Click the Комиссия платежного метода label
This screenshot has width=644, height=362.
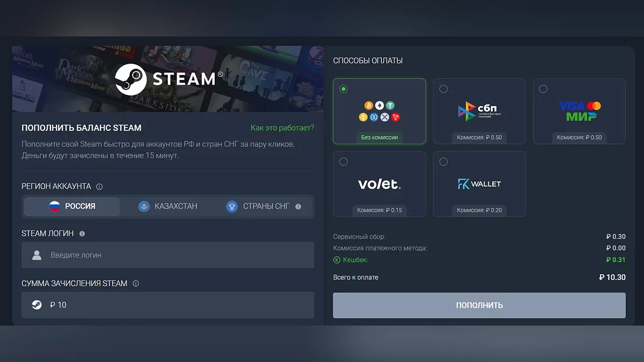pos(380,248)
